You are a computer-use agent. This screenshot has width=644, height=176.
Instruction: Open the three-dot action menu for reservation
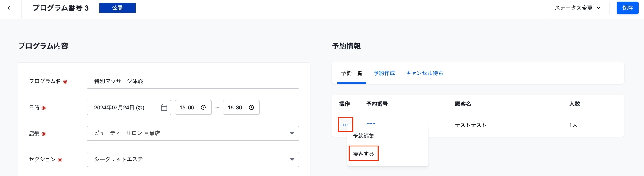345,125
